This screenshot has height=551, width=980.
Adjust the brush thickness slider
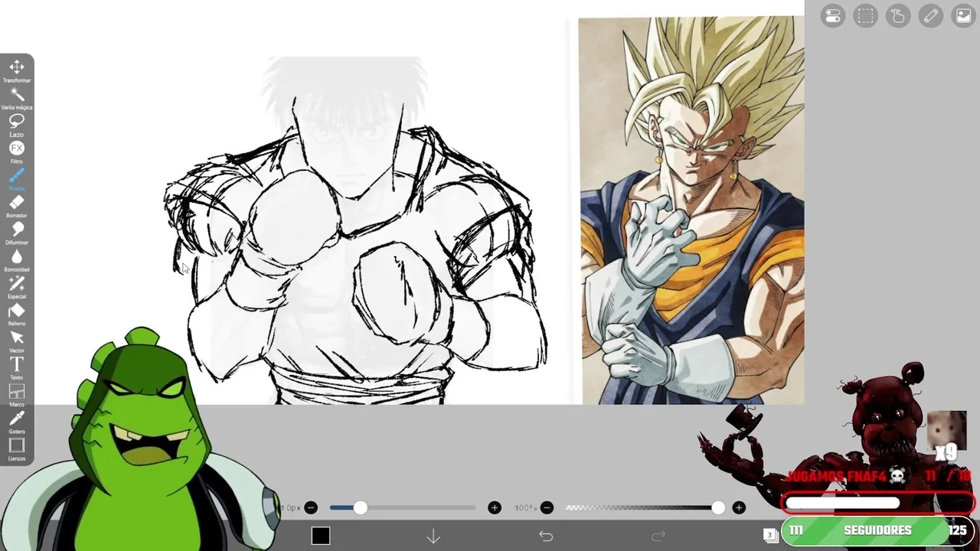403,507
